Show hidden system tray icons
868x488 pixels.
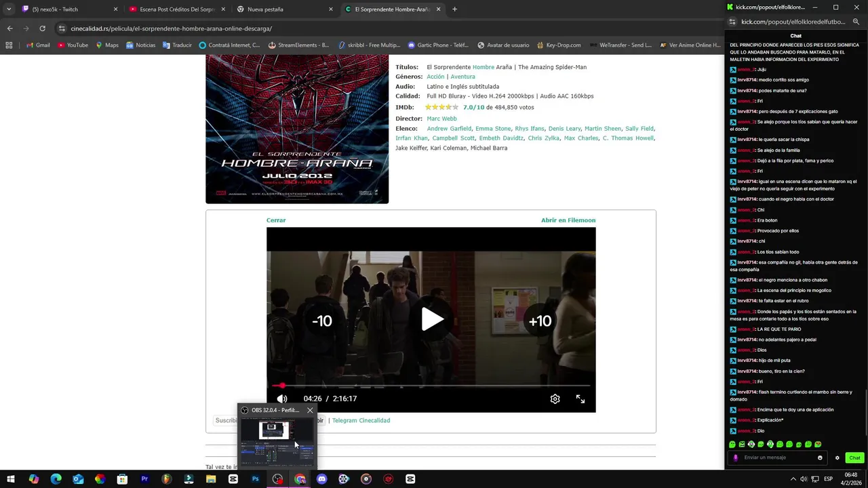point(792,479)
